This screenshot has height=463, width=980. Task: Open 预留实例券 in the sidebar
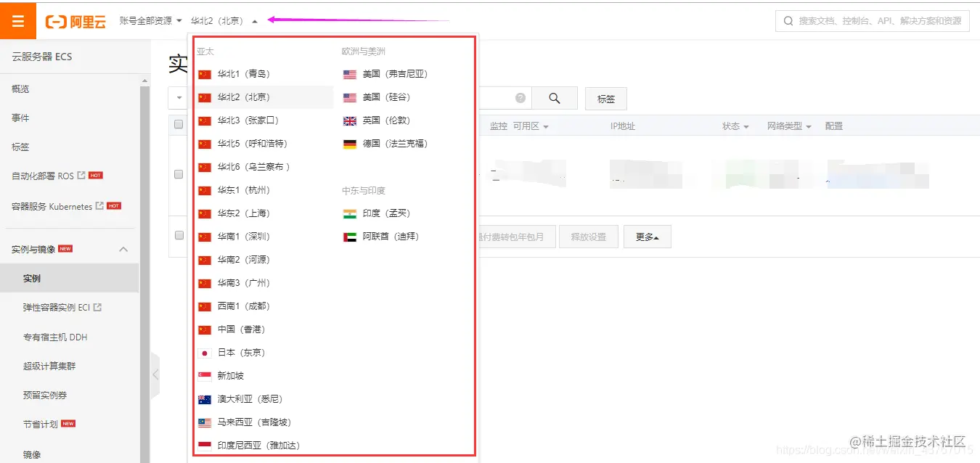pyautogui.click(x=44, y=395)
